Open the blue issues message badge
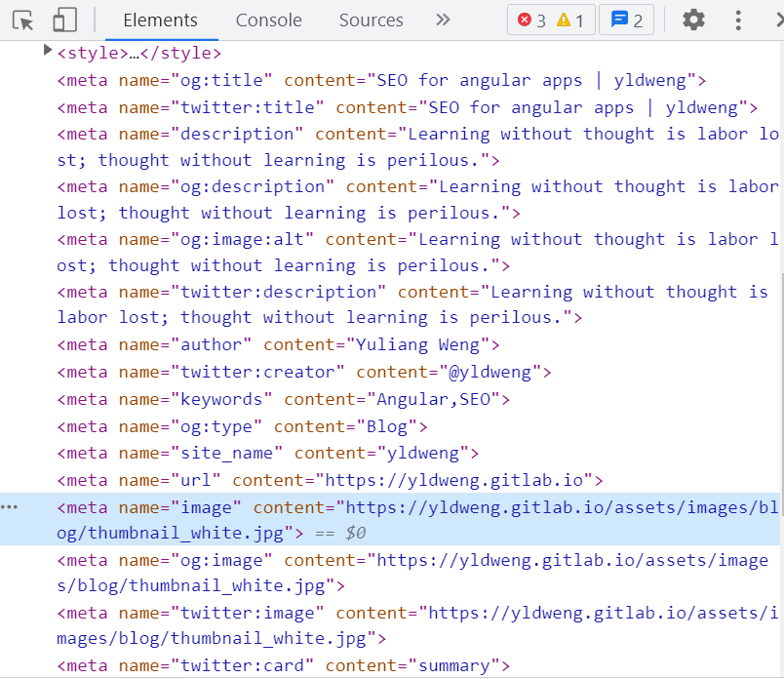 click(x=627, y=20)
